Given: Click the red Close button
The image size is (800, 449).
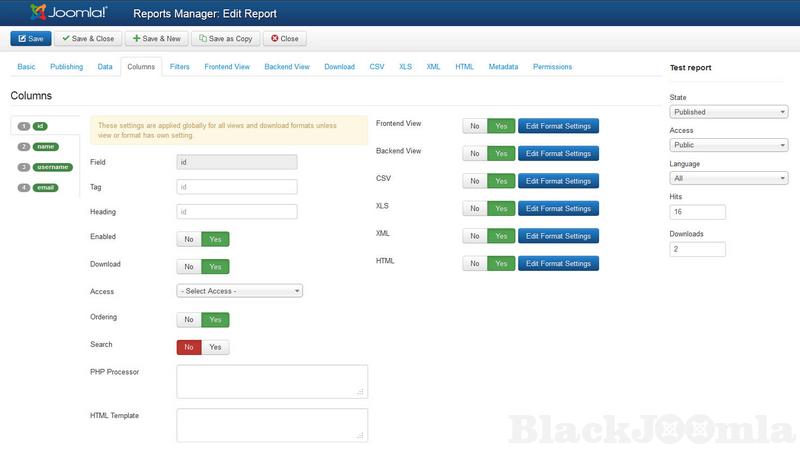Looking at the screenshot, I should (285, 39).
